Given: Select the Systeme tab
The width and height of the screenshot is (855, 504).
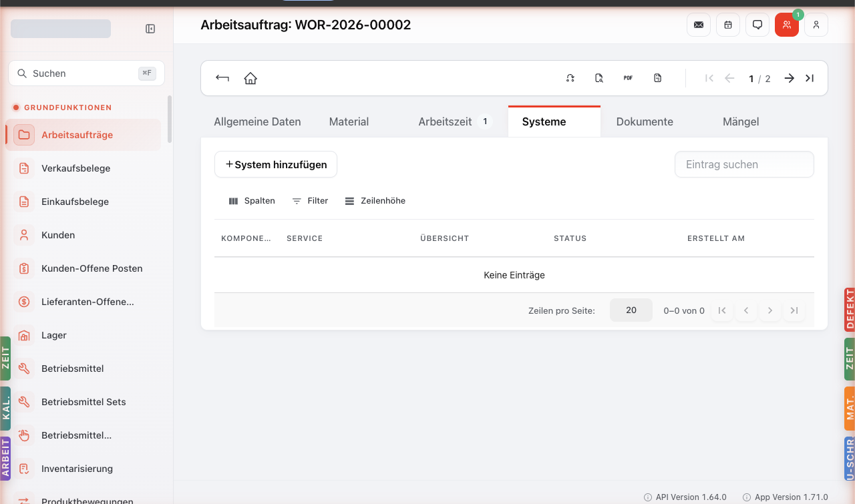Looking at the screenshot, I should click(x=554, y=121).
